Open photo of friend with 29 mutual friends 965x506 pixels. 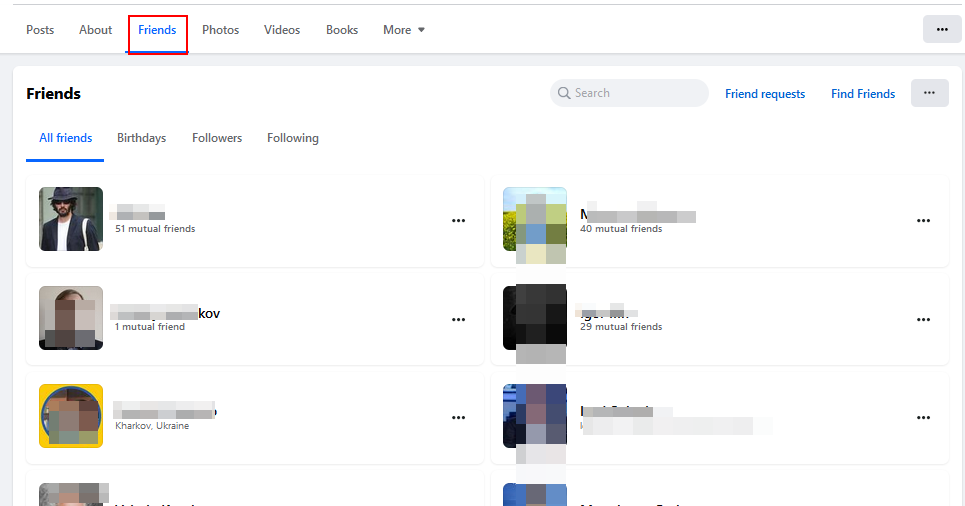tap(535, 318)
